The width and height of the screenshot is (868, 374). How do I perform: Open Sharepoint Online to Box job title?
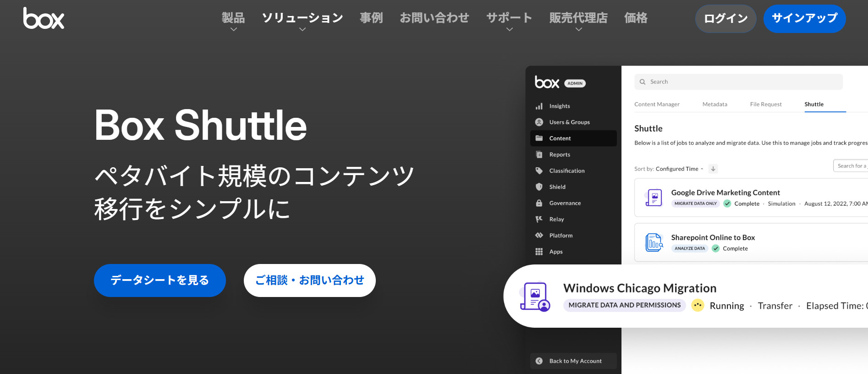pos(713,237)
